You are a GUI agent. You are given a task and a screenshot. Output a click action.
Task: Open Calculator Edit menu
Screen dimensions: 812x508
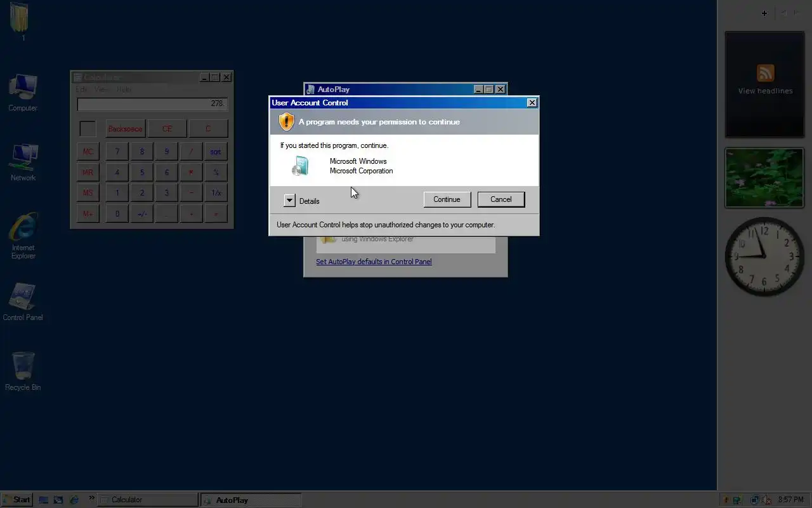81,90
